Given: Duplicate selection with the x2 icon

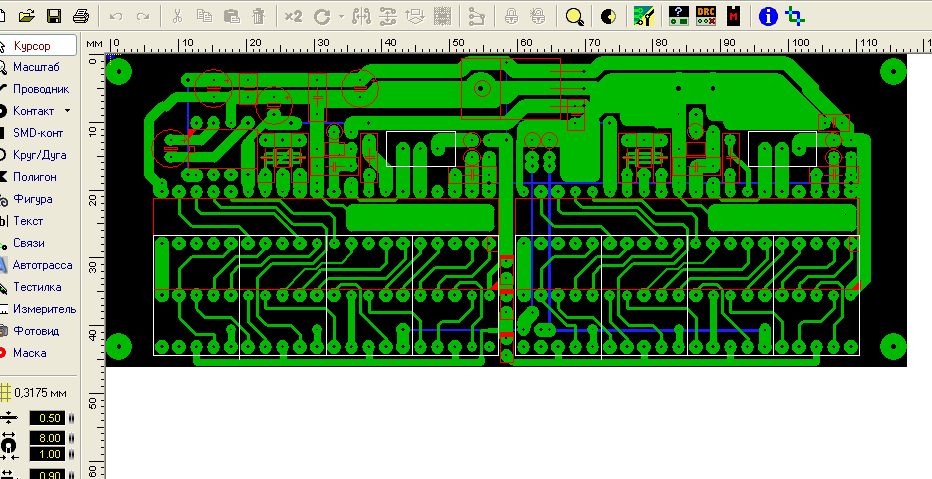Looking at the screenshot, I should pos(293,16).
